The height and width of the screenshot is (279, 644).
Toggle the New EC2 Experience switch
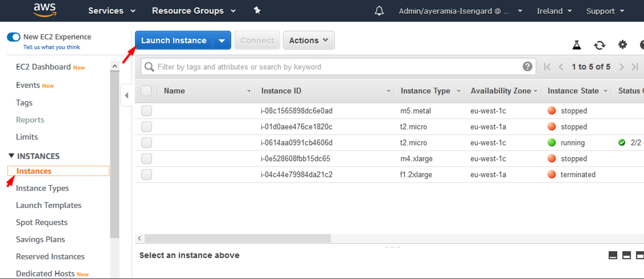point(14,37)
